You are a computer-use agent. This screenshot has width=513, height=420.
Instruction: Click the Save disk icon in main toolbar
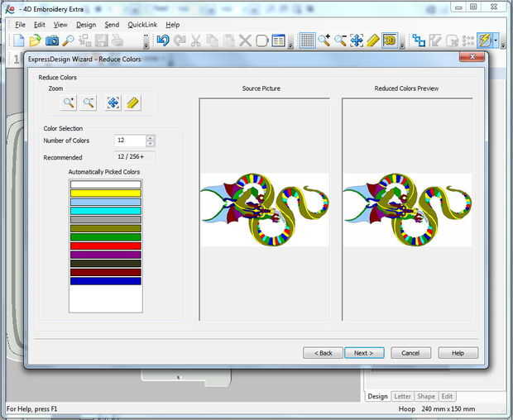pos(102,41)
